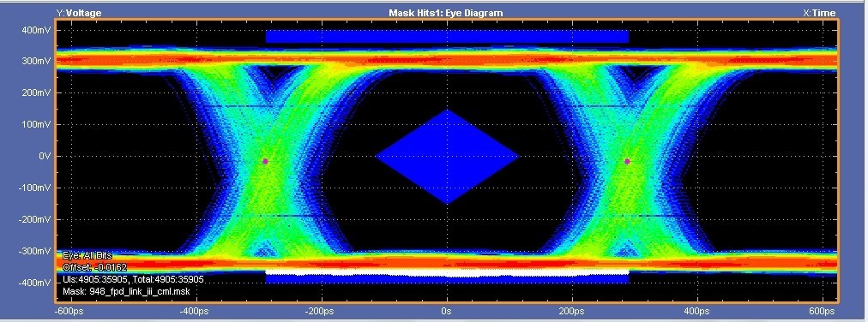868x322 pixels.
Task: Click the 'Eye: All Bits' annotation
Action: [88, 256]
